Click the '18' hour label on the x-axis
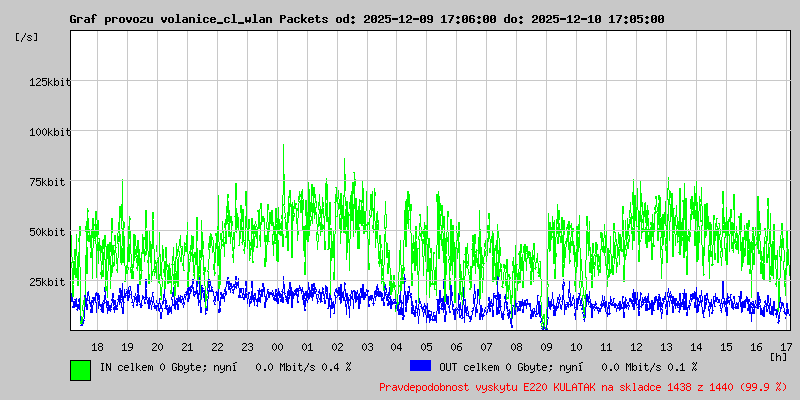The image size is (800, 400). (x=97, y=347)
